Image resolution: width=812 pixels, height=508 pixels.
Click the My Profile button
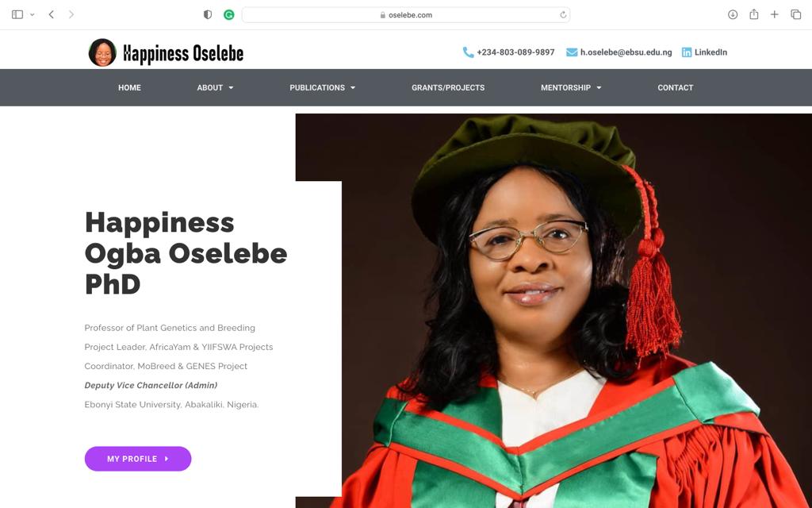click(x=138, y=459)
